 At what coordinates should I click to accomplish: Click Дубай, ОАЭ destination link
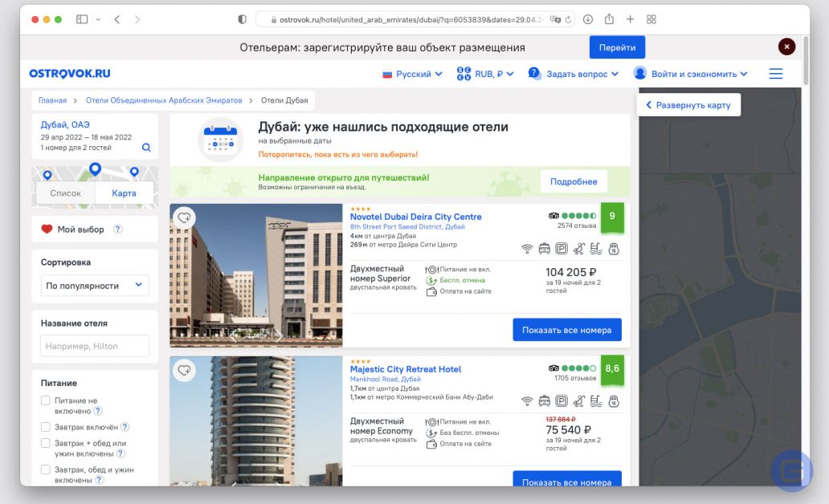pos(65,124)
